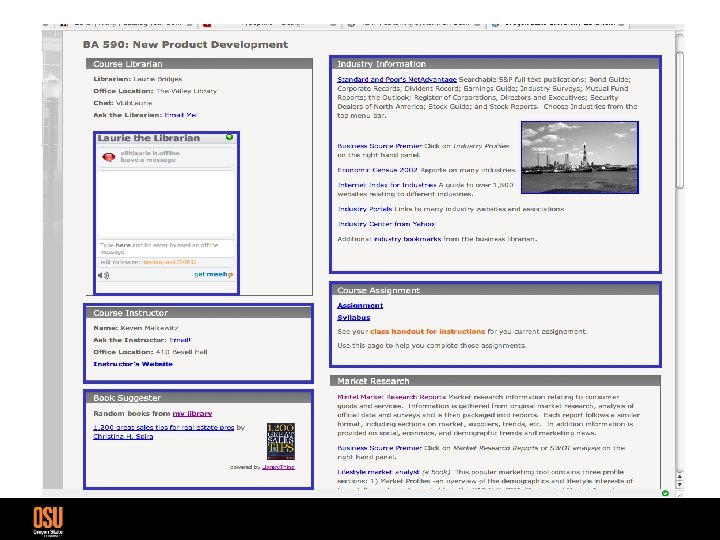Click the Course Librarian panel header
This screenshot has width=720, height=540.
pos(199,64)
